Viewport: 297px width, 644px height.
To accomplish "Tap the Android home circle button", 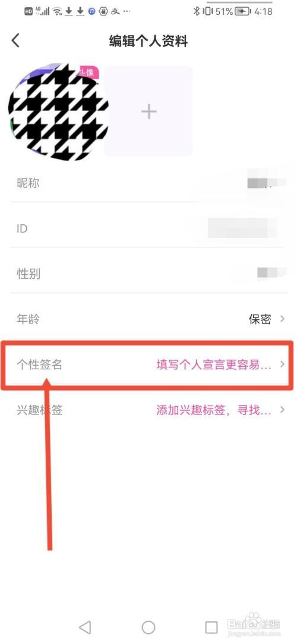I will [148, 627].
